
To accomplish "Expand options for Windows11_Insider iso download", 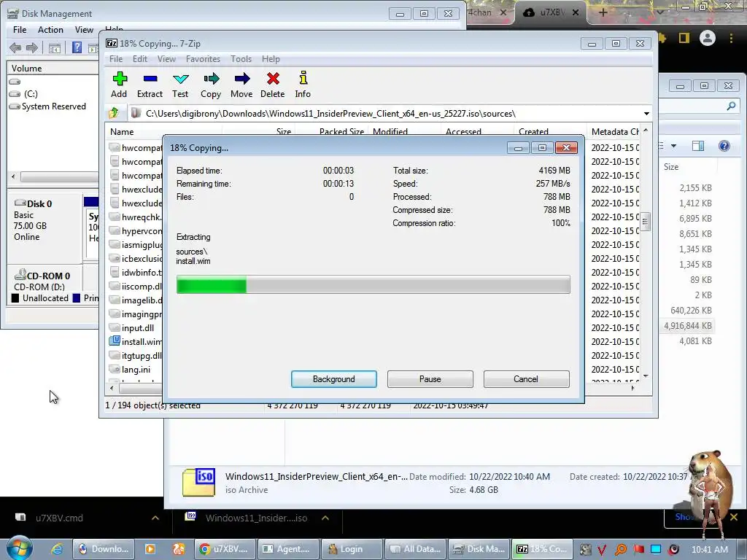I will [325, 518].
